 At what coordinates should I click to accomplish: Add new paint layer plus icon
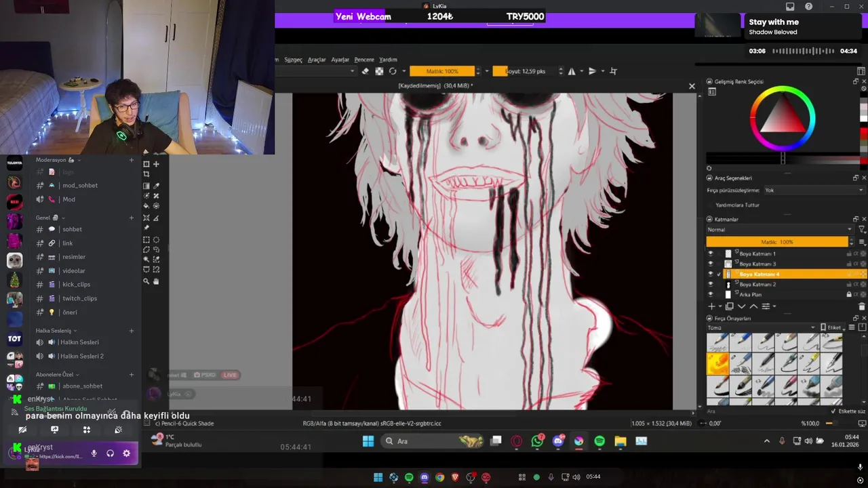[711, 306]
